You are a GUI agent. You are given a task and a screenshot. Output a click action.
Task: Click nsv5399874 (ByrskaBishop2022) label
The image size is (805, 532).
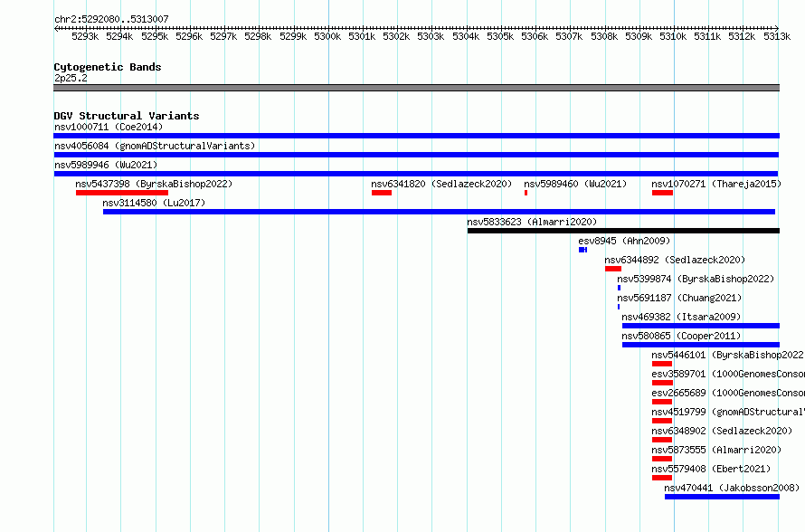(696, 279)
